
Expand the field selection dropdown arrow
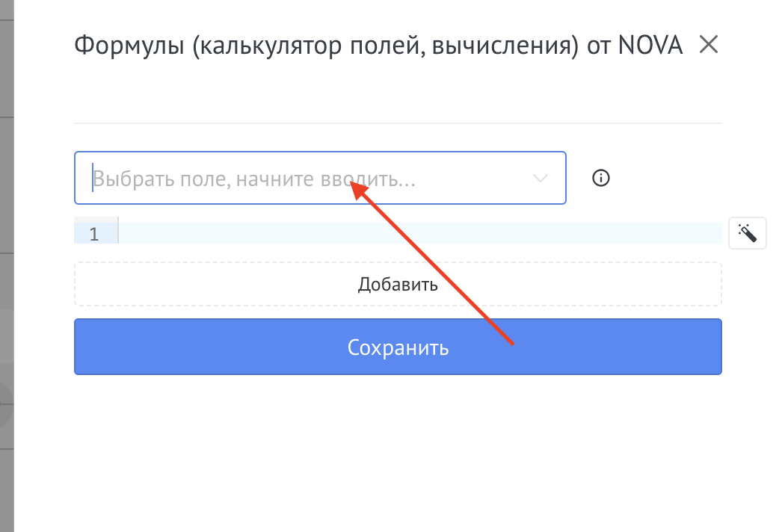(x=540, y=179)
